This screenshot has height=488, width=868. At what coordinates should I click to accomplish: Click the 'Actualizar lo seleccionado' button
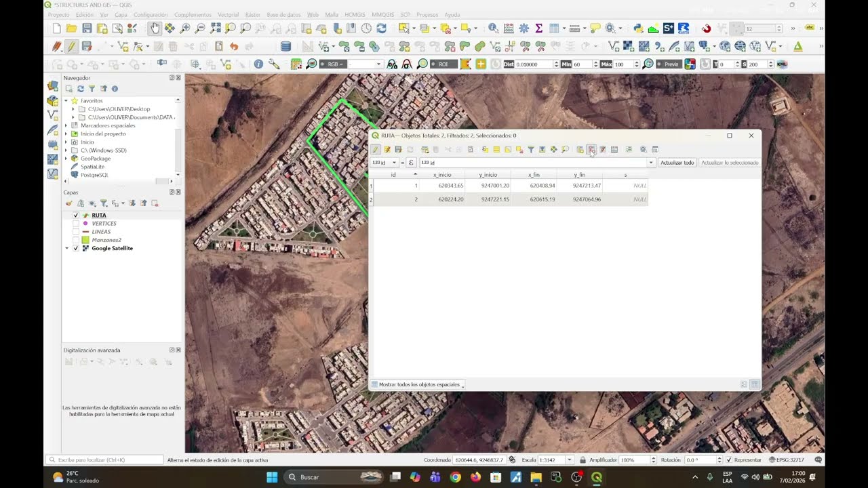click(x=730, y=163)
